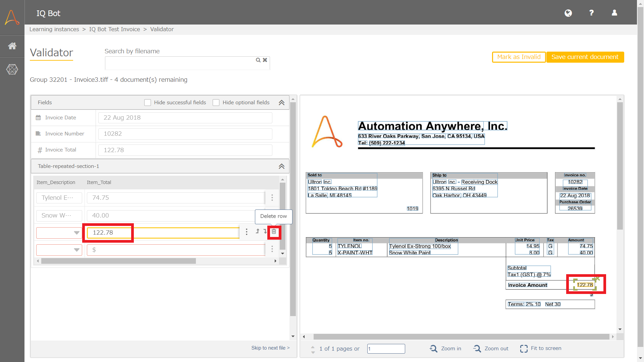Screen dimensions: 644x362
Task: Click the document viewer vertical scrollbar
Action: tap(620, 166)
